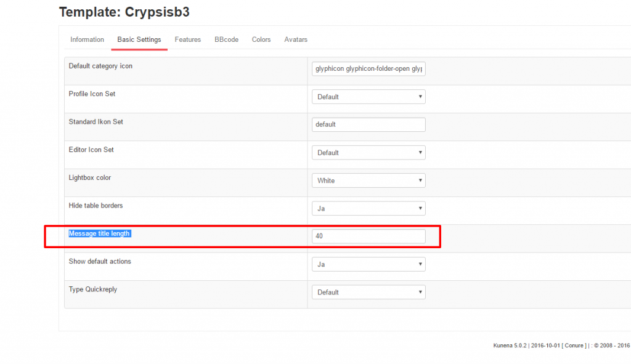Click the Lightbox color label
Viewport: 631px width, 364px height.
click(89, 177)
